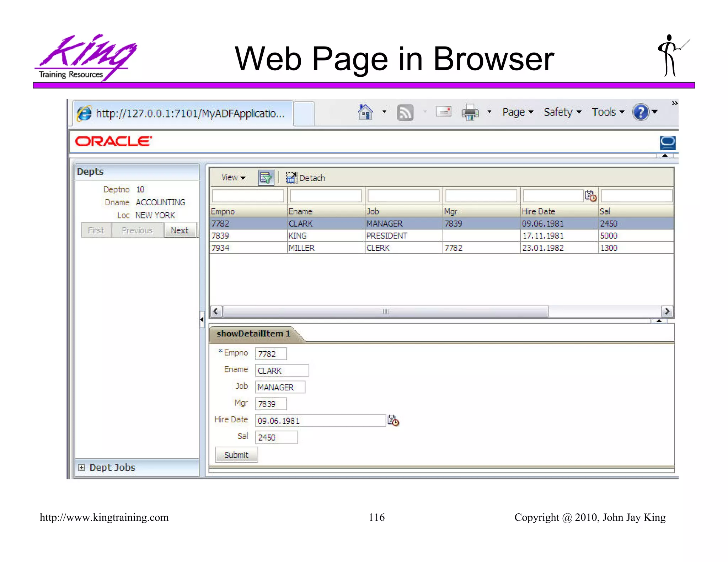Viewport: 728px width, 562px height.
Task: Open the form Hire Date calendar picker
Action: click(393, 420)
